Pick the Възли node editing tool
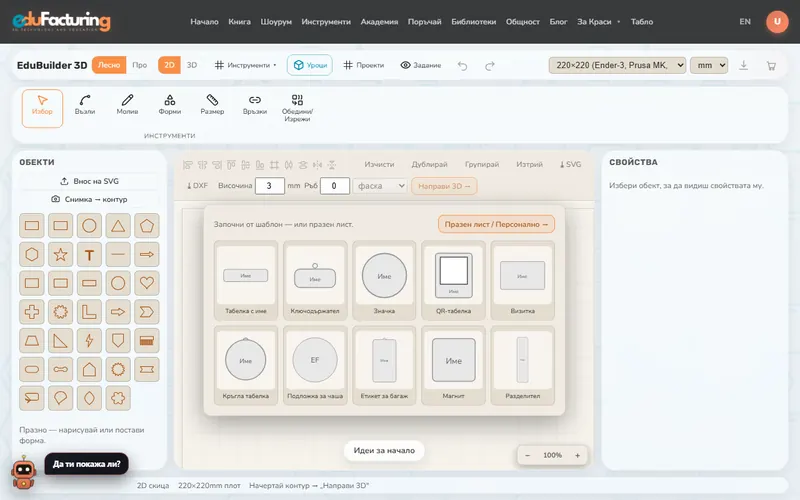This screenshot has width=800, height=500. tap(85, 105)
